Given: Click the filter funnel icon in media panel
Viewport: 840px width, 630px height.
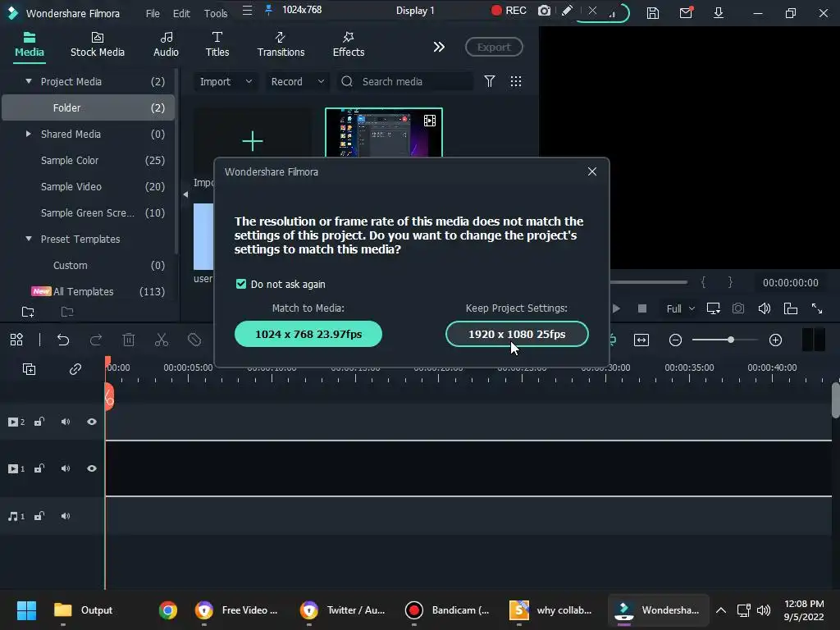Looking at the screenshot, I should [489, 81].
